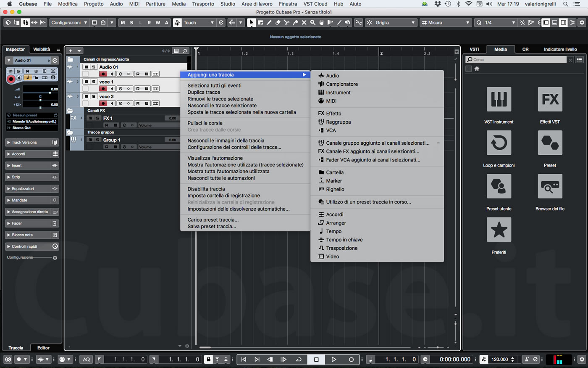Toggle monitor on voce 1 track
The image size is (588, 368).
112,89
